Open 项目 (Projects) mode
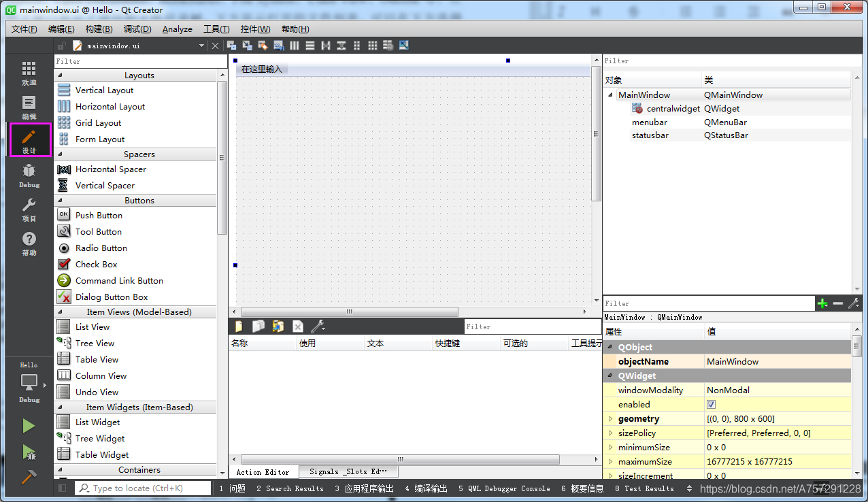Viewport: 868px width, 502px height. click(x=29, y=210)
